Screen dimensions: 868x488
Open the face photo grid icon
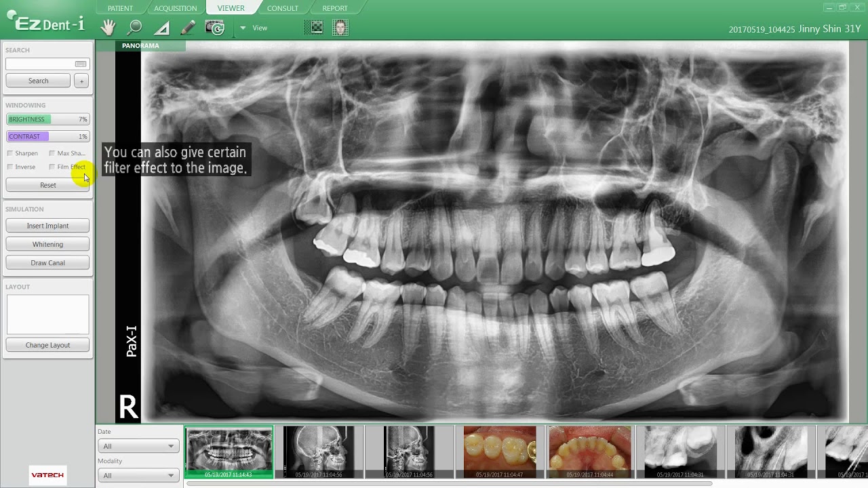click(x=340, y=28)
